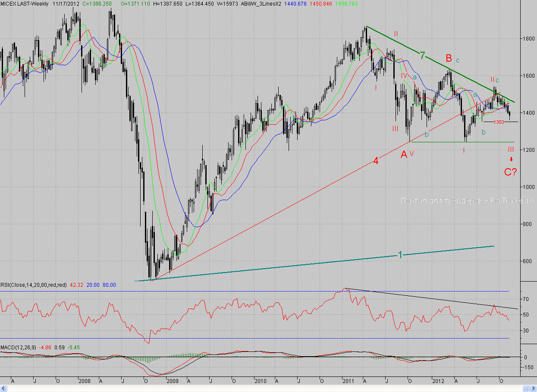537x392 pixels.
Task: Click the 70 level on RSI scale
Action: coord(526,298)
